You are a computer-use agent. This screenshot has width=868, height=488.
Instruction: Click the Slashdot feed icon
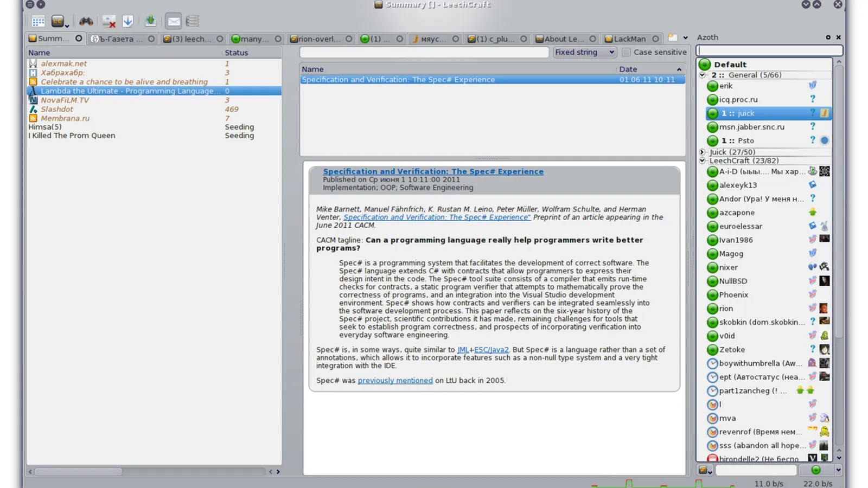(x=33, y=109)
